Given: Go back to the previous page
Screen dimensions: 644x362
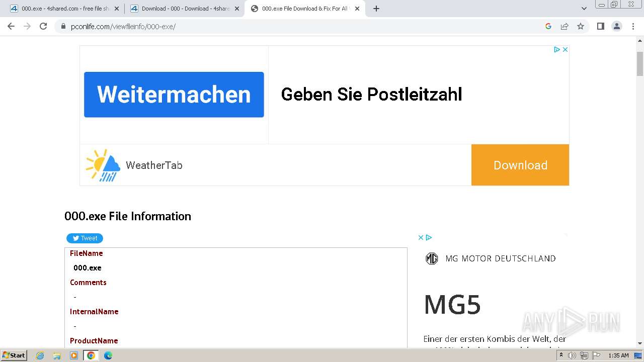Looking at the screenshot, I should 11,26.
